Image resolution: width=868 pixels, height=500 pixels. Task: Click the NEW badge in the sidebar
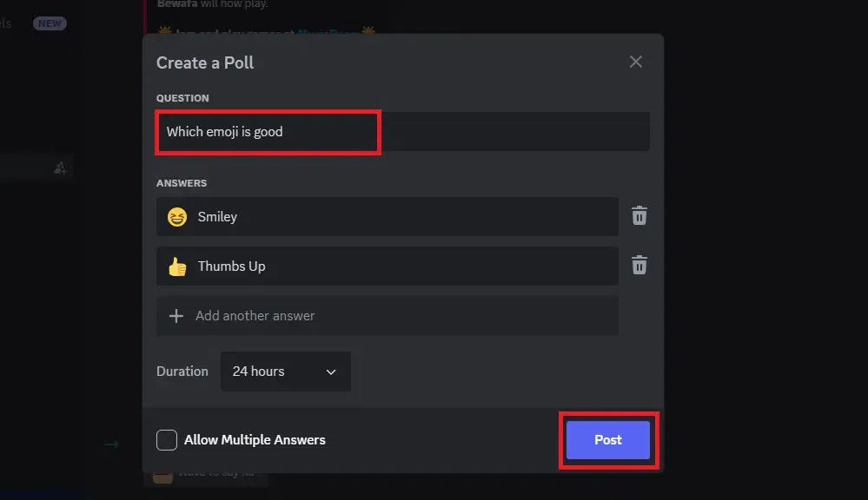(50, 23)
